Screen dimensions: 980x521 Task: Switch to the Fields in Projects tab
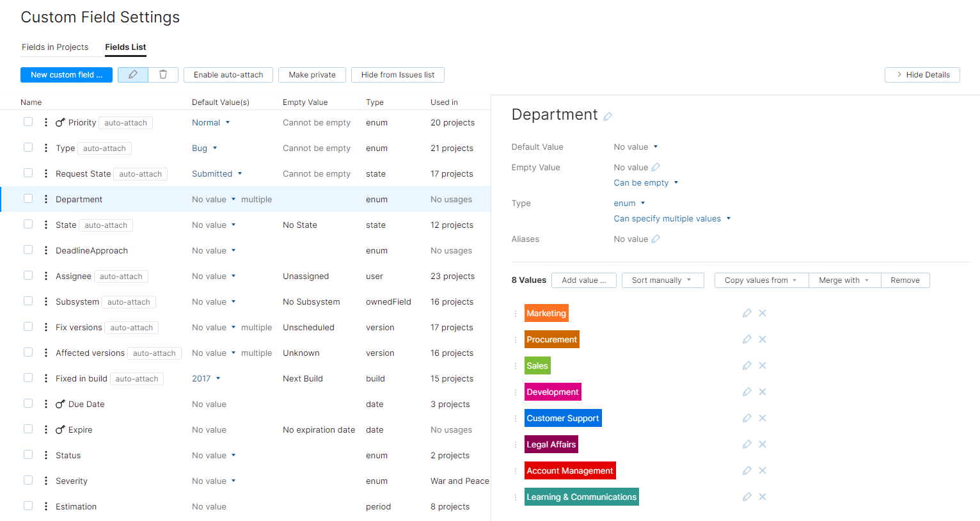55,47
